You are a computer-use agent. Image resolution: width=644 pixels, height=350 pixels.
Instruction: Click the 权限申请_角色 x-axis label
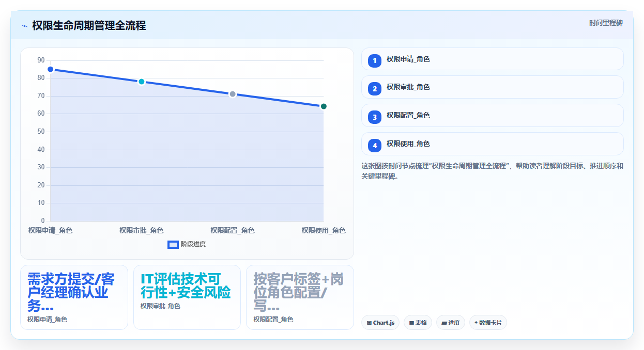[x=50, y=231]
